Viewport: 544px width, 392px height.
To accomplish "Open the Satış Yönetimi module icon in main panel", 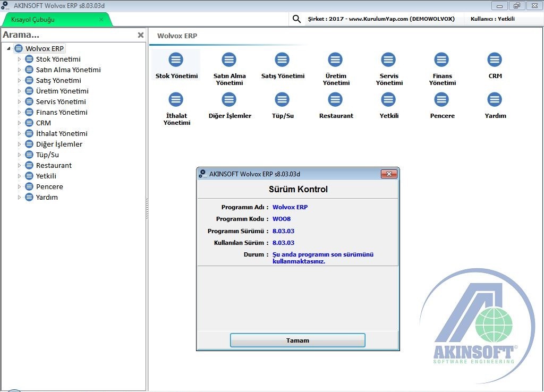I will (x=282, y=59).
